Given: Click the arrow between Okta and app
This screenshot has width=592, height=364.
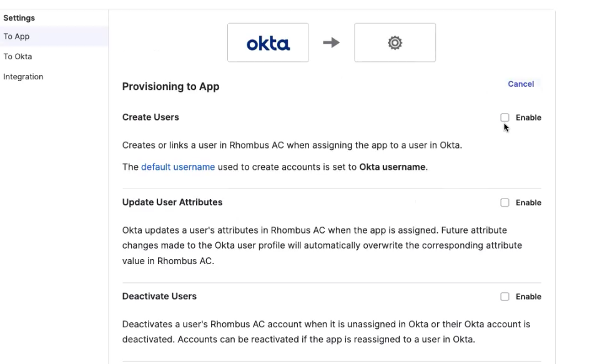Looking at the screenshot, I should tap(332, 42).
